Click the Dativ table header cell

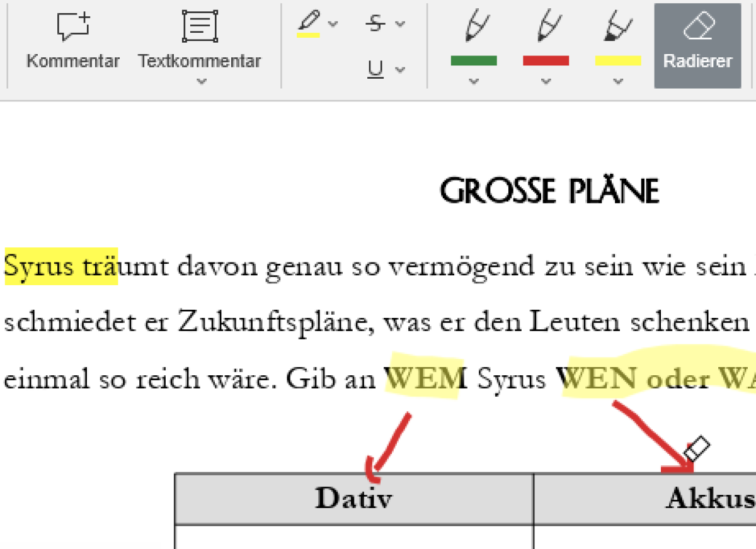[353, 498]
